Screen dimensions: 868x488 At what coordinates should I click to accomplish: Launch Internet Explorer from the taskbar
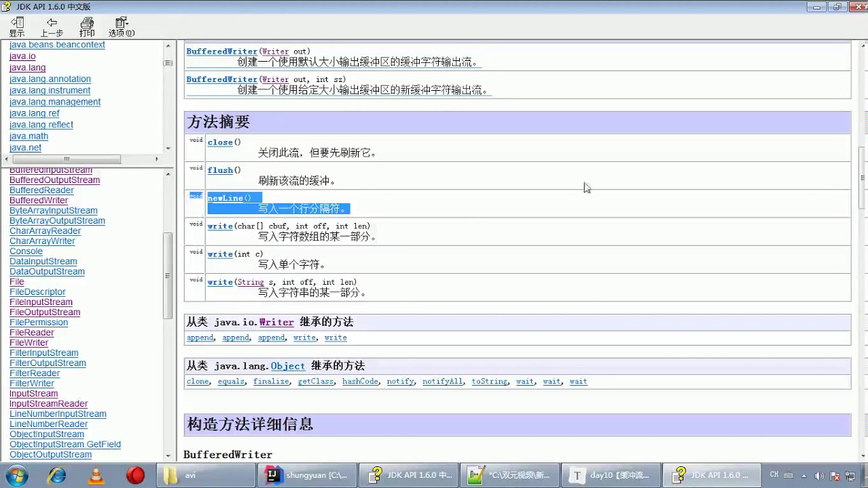[57, 475]
